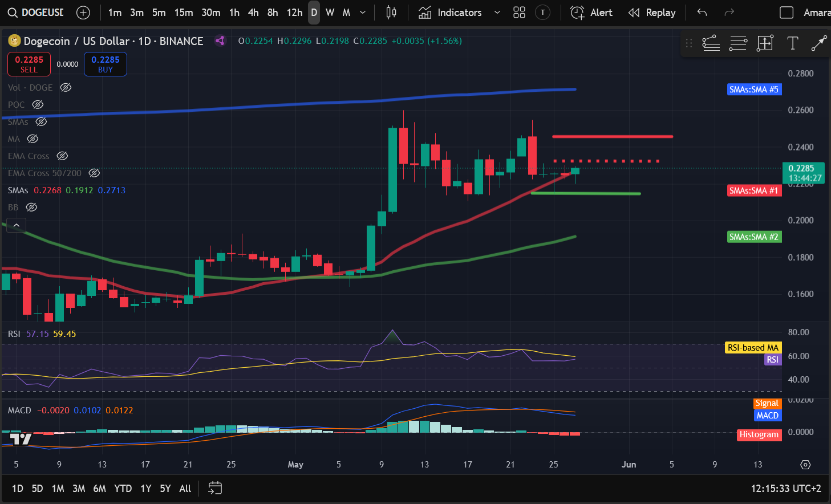This screenshot has width=831, height=504.
Task: Select the 15m timeframe
Action: 184,13
